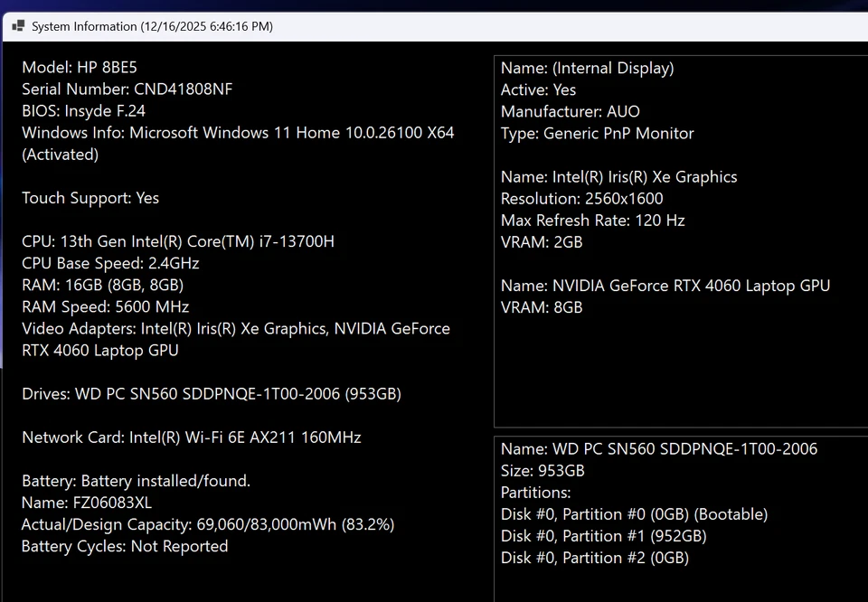Screen dimensions: 868x602
Task: Click 'Max Refresh Rate: 120 Hz'
Action: tap(593, 221)
